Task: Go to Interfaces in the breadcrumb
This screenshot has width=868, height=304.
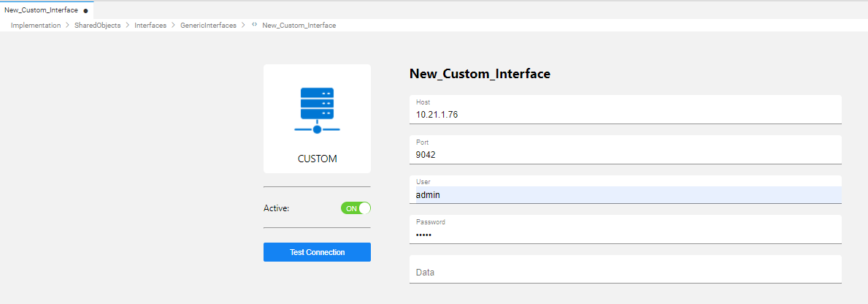Action: pyautogui.click(x=150, y=25)
